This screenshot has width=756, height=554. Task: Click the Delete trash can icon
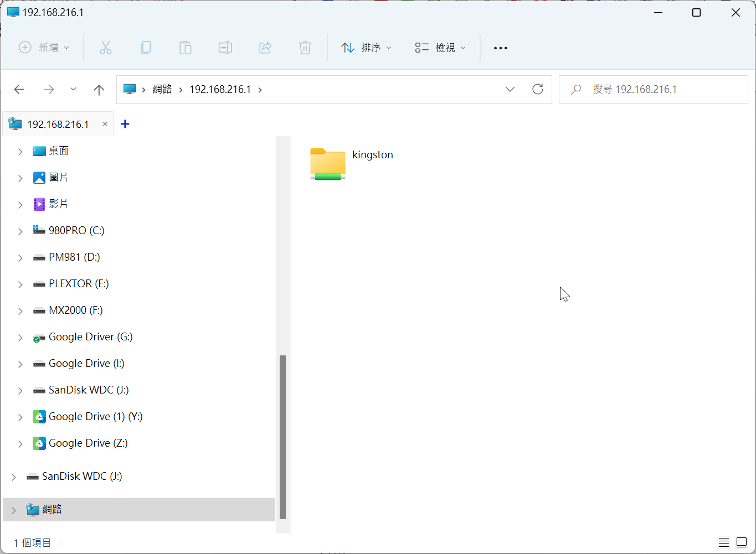[x=305, y=48]
